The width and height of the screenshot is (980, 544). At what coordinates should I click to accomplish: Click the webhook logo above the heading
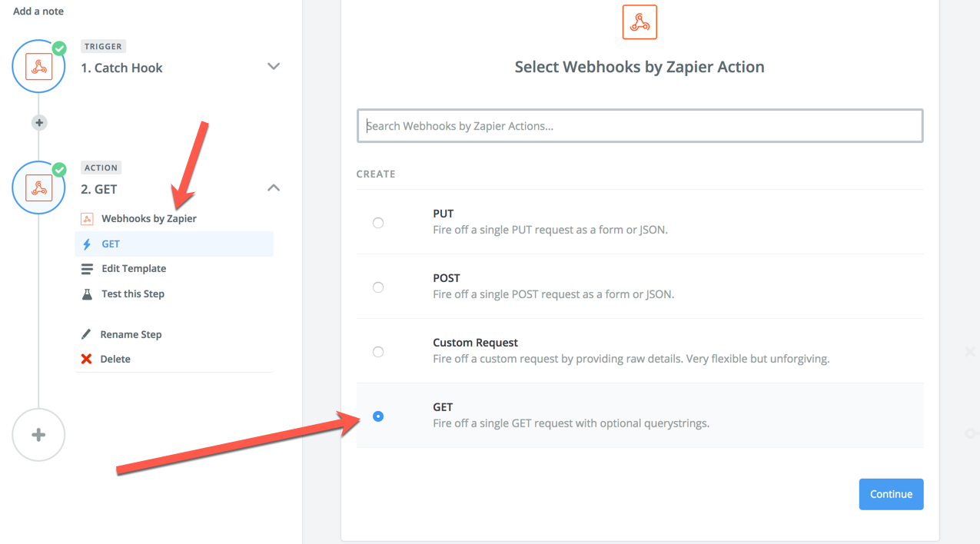coord(639,22)
